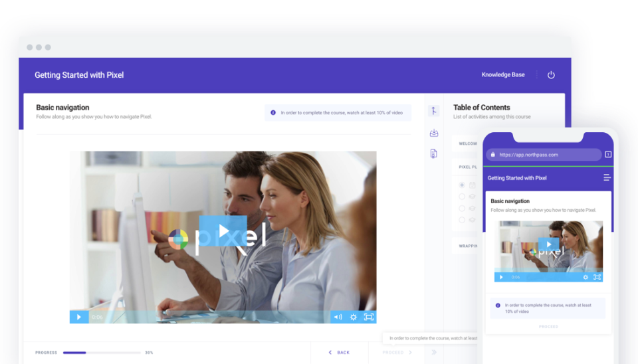This screenshot has height=364, width=638.
Task: Select the fourth activity radio button
Action: click(x=462, y=220)
